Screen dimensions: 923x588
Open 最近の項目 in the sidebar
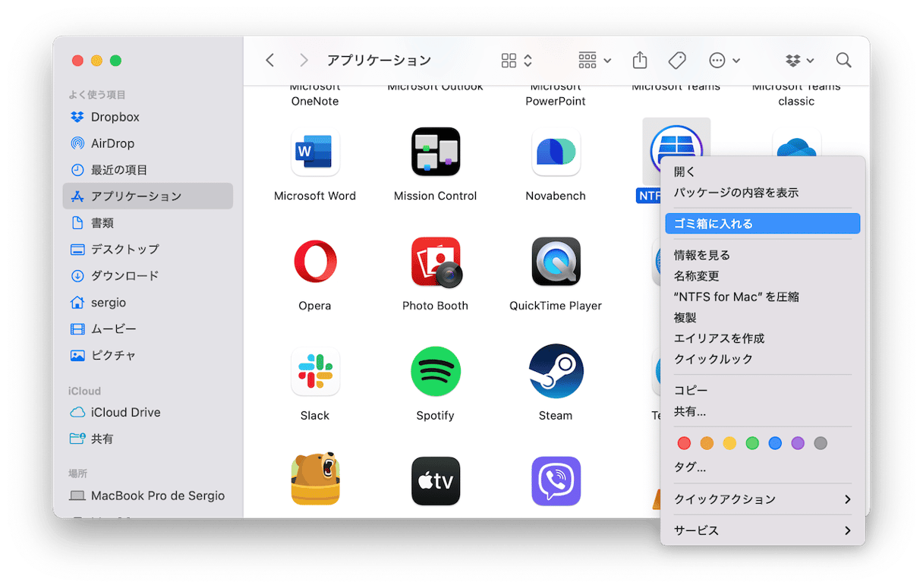point(148,170)
